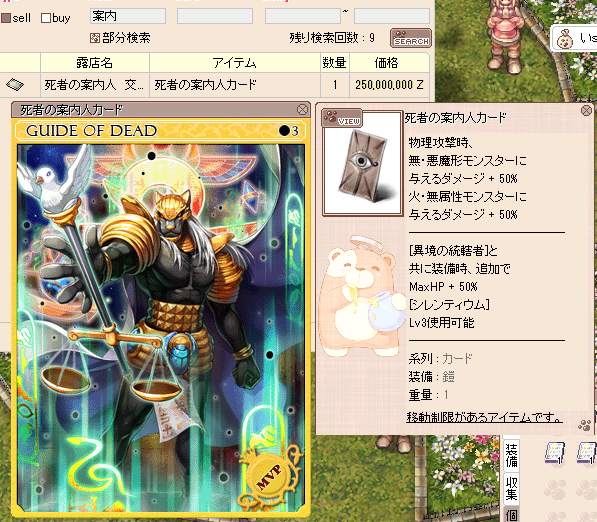This screenshot has height=522, width=597.
Task: Open the 収集 inventory tab
Action: (x=511, y=488)
